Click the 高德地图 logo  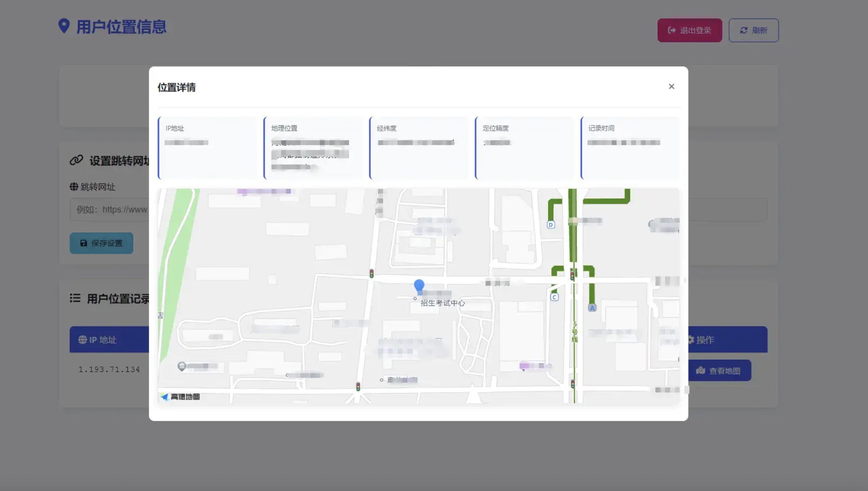180,397
